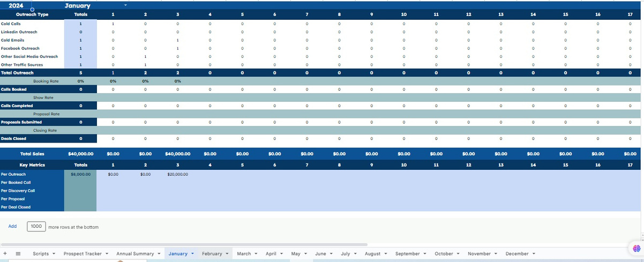Select the $40,000.00 cell under day 3
The image size is (644, 262).
pos(177,154)
